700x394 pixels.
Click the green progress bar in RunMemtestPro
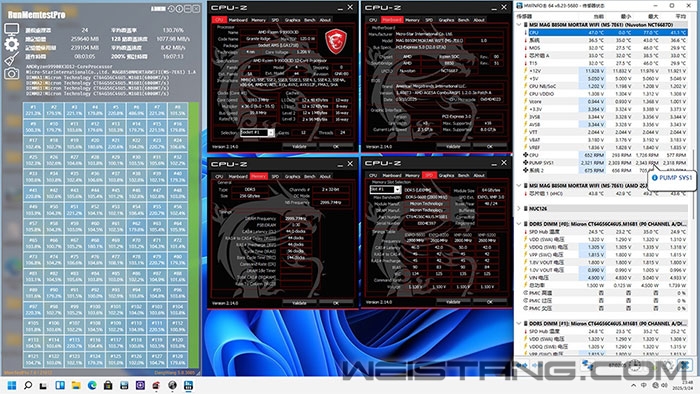click(194, 235)
